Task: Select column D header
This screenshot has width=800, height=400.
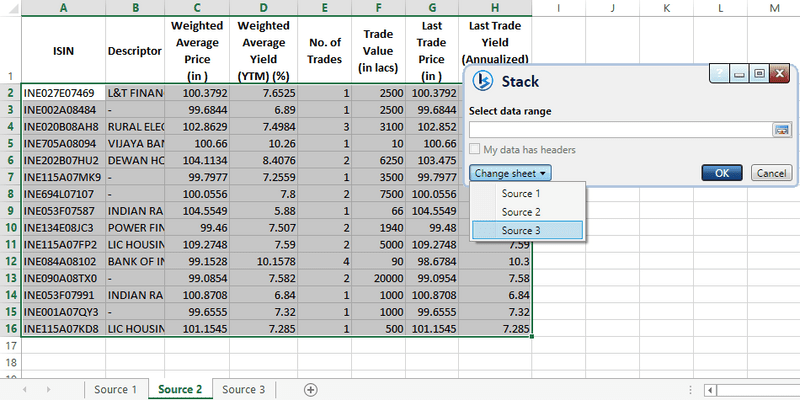Action: [263, 8]
